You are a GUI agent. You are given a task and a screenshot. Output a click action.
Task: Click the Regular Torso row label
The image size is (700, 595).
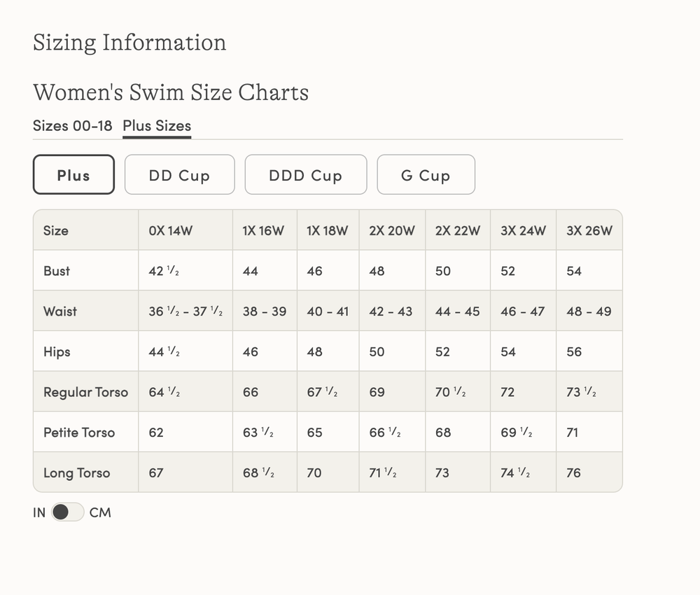tap(85, 392)
